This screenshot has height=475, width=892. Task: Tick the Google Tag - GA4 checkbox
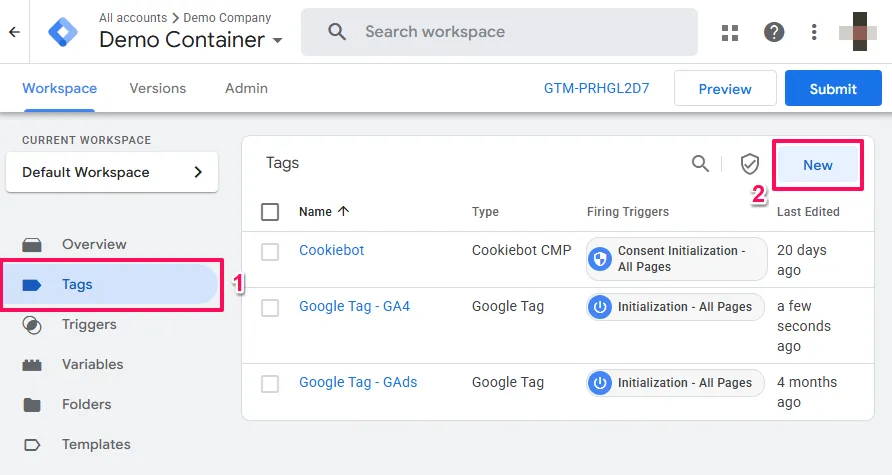click(270, 307)
